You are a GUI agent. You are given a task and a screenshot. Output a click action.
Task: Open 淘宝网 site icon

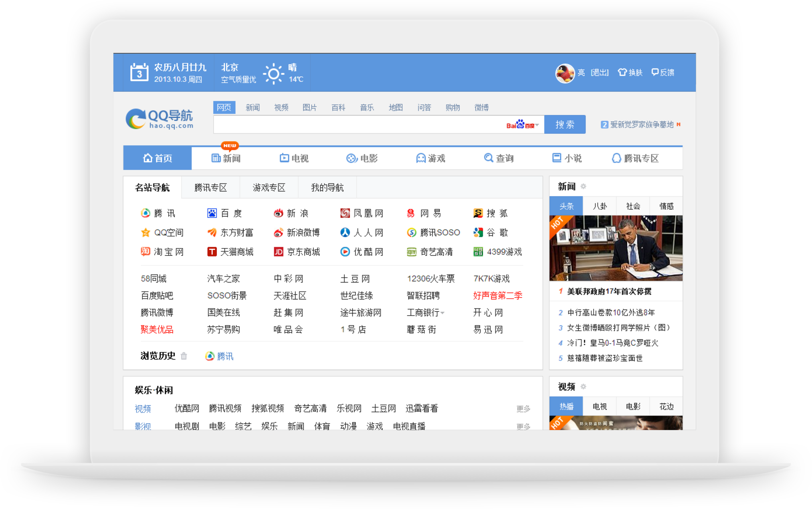145,251
